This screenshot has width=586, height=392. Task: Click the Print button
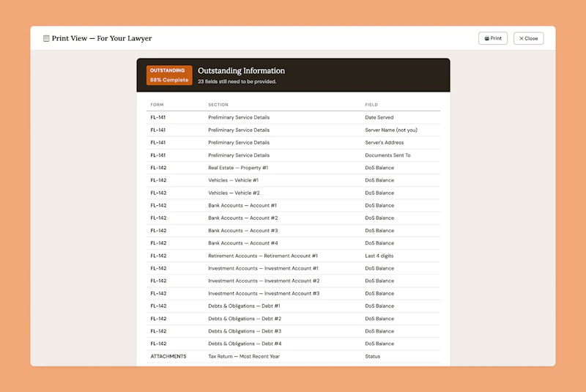coord(492,38)
